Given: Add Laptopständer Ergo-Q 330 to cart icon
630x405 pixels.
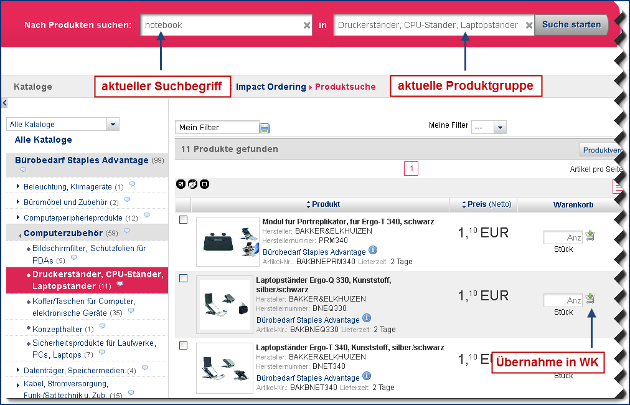Looking at the screenshot, I should (590, 299).
